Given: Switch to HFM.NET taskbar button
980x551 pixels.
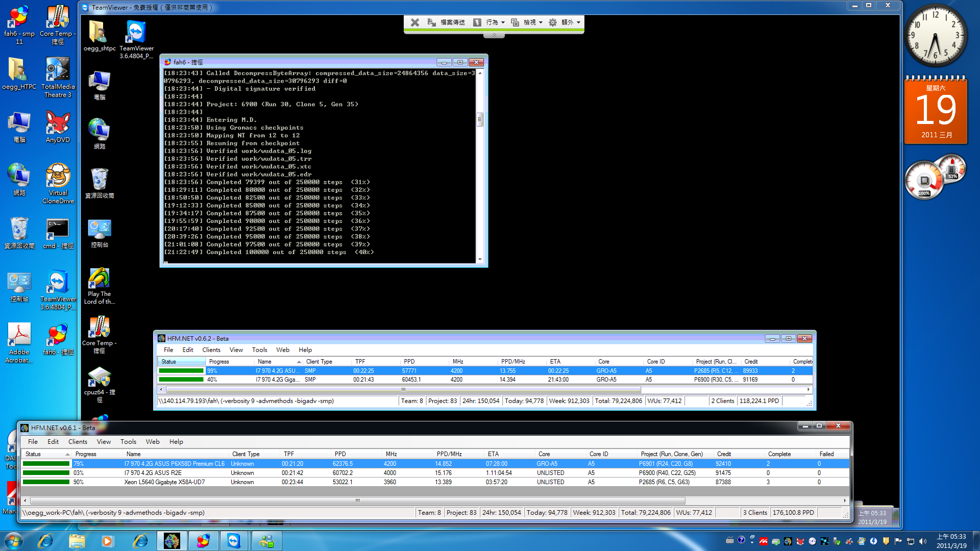Looking at the screenshot, I should [x=171, y=541].
